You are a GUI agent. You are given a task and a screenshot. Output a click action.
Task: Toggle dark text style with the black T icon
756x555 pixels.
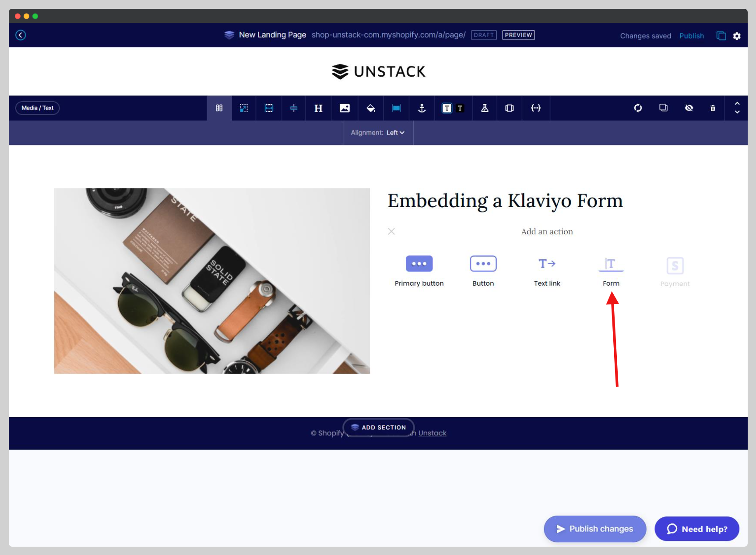coord(460,108)
